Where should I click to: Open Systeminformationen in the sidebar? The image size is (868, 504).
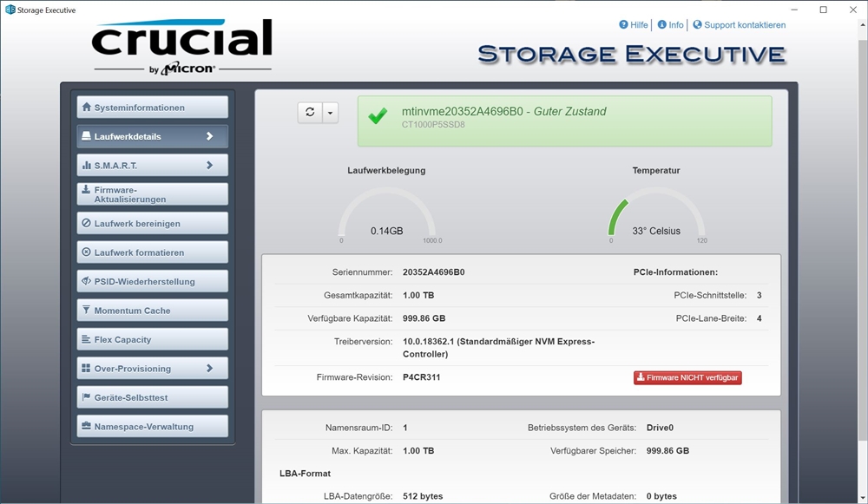(x=152, y=108)
